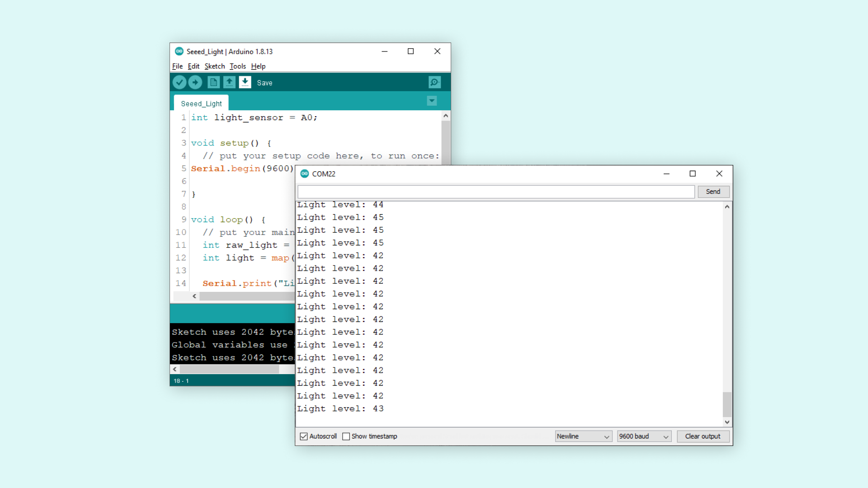This screenshot has height=488, width=868.
Task: Click line number 13 in the editor gutter
Action: click(181, 271)
